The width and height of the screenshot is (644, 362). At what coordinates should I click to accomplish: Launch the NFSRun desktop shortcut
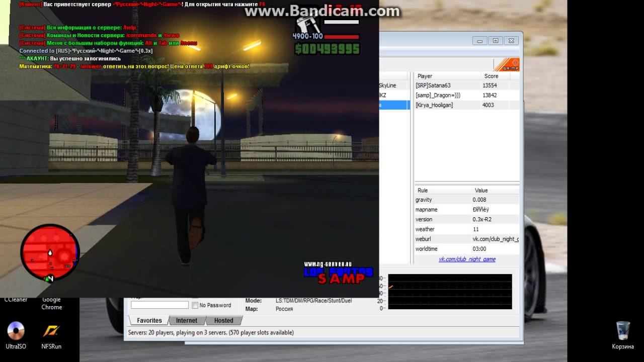[x=51, y=335]
